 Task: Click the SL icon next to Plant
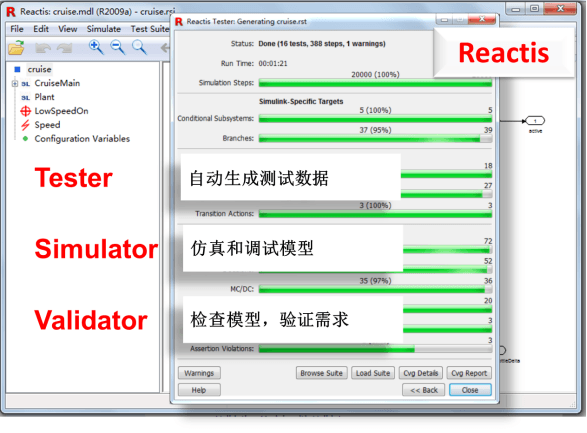[x=25, y=97]
